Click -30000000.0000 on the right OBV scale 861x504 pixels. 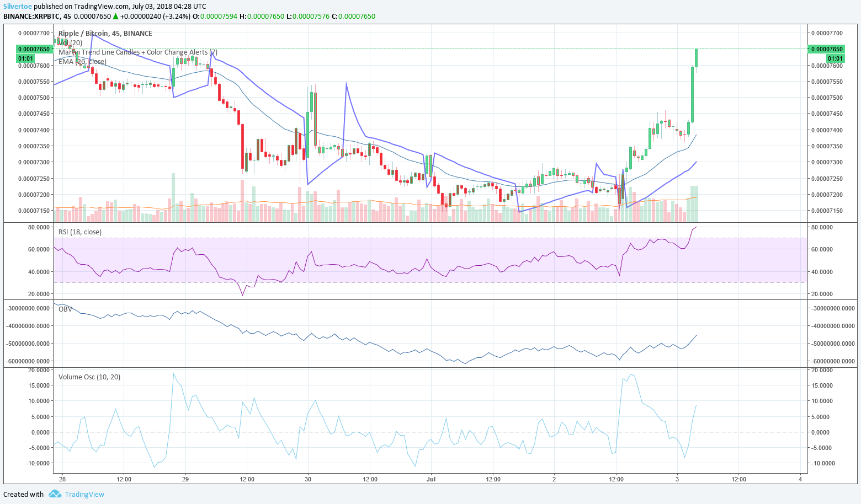pos(833,308)
